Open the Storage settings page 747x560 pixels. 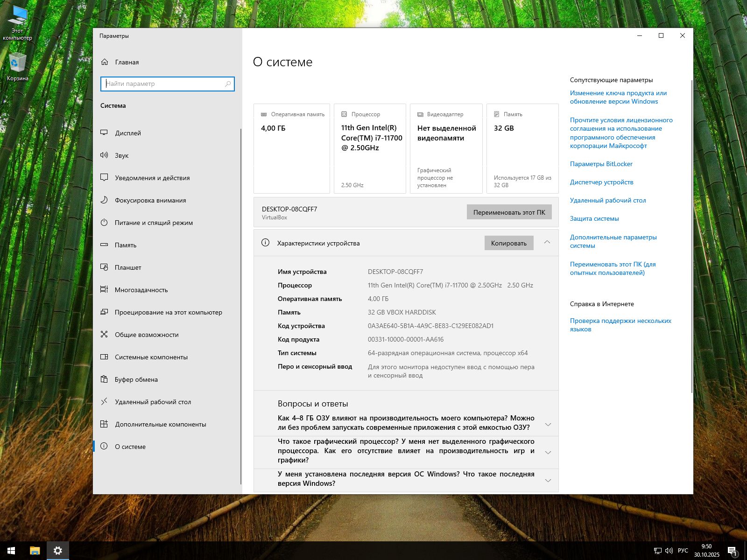pyautogui.click(x=126, y=245)
